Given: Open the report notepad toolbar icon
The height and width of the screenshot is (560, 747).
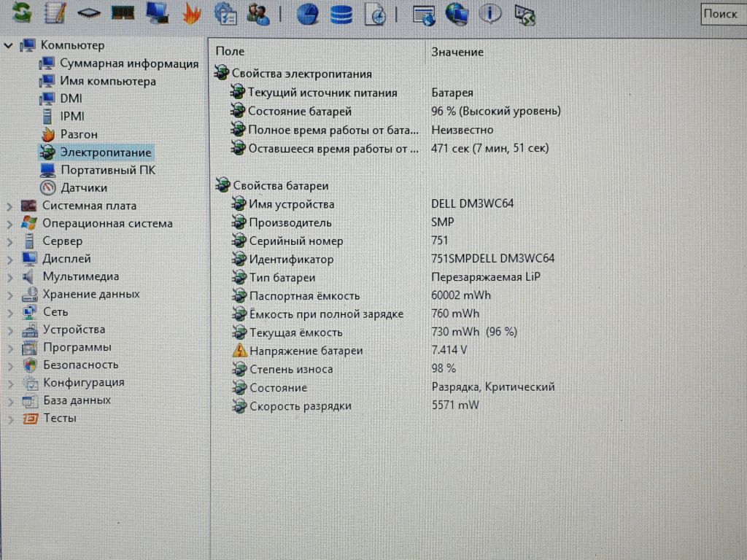Looking at the screenshot, I should [x=55, y=13].
